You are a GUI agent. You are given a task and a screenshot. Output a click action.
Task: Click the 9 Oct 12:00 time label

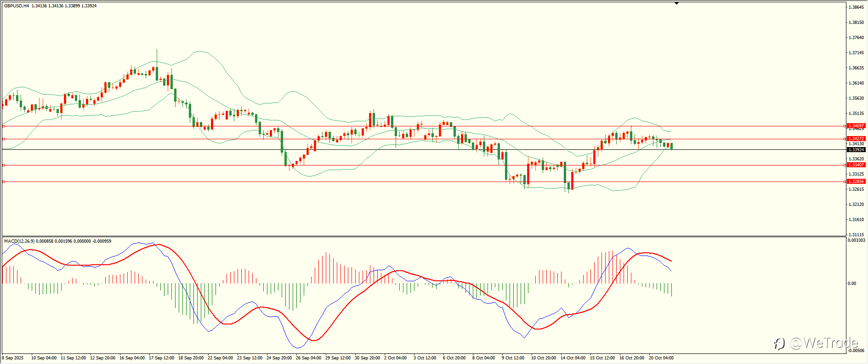coord(513,358)
